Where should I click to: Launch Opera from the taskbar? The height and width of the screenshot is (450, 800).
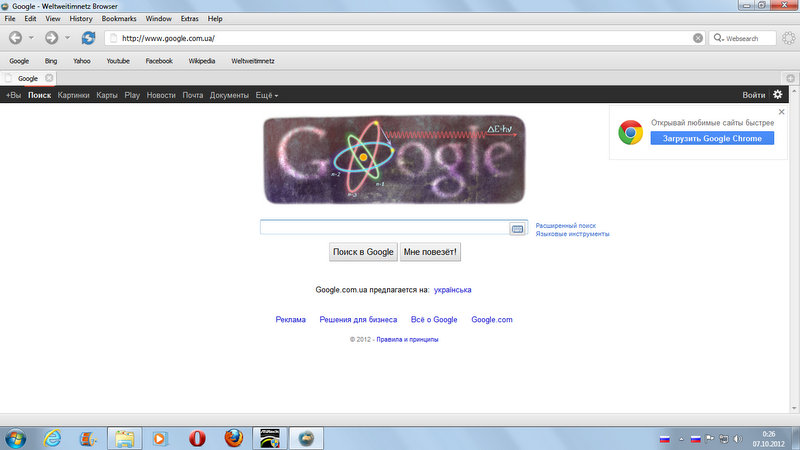pyautogui.click(x=197, y=438)
